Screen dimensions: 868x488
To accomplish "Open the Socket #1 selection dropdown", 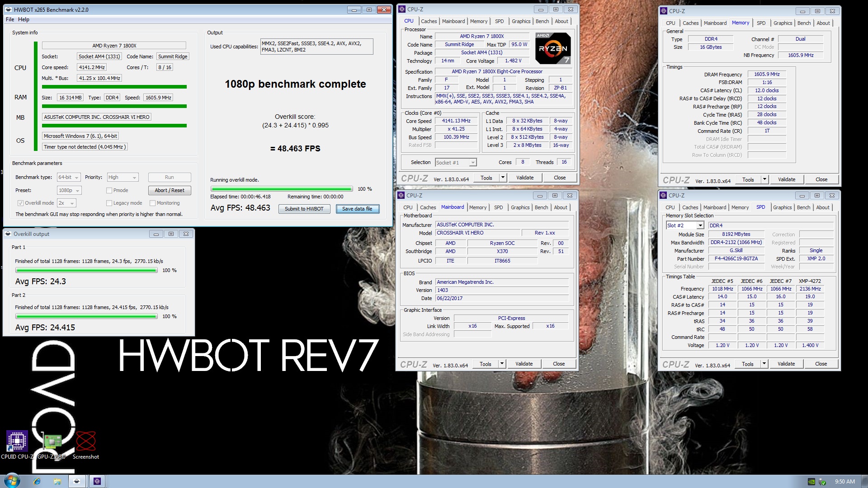I will click(x=456, y=163).
